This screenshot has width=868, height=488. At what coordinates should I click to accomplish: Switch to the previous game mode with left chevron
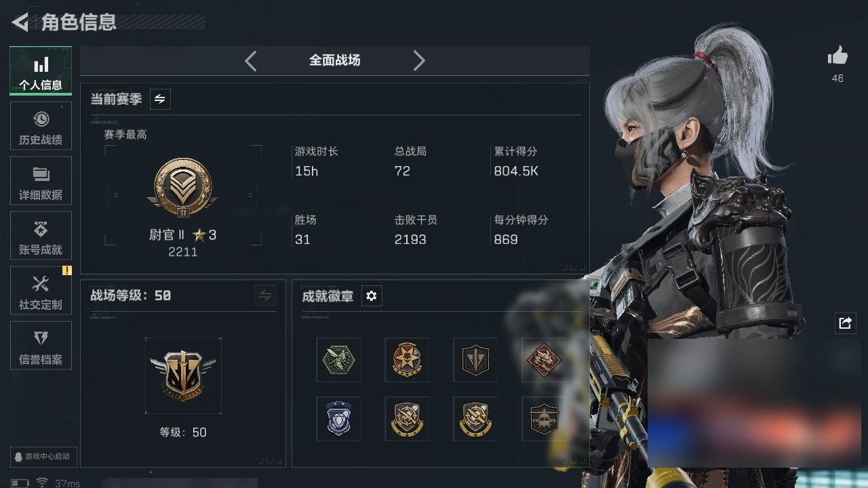[251, 61]
